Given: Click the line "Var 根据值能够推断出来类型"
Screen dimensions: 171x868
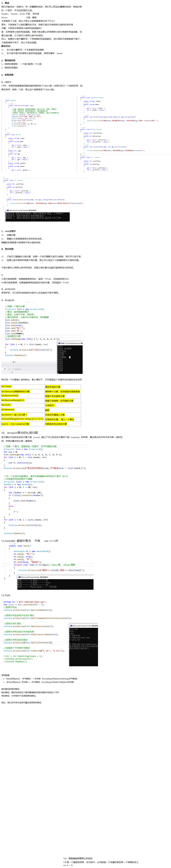Looking at the screenshot, I should (x=78, y=858).
